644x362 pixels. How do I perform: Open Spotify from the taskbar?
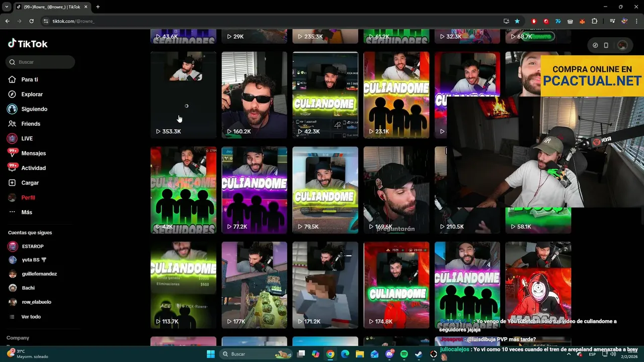[404, 354]
